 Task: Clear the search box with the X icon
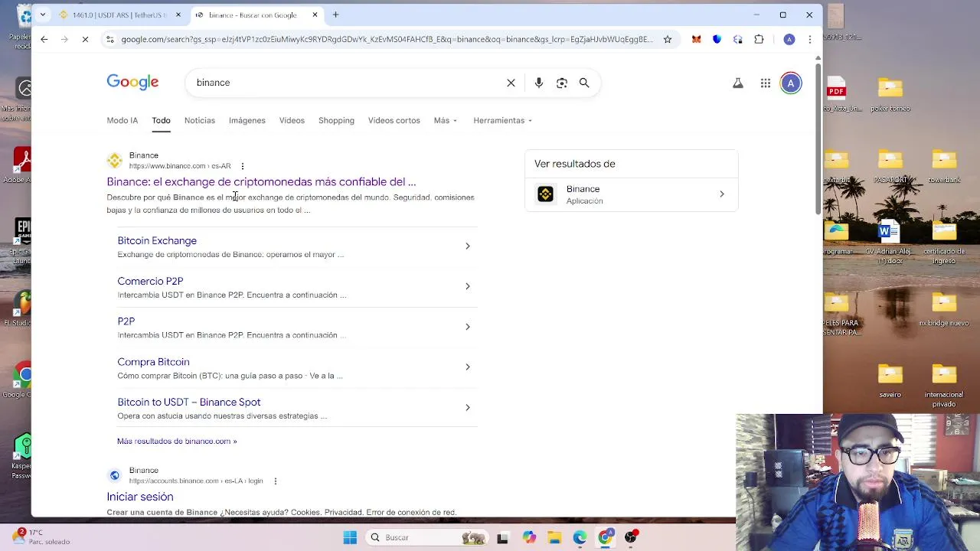click(x=511, y=83)
